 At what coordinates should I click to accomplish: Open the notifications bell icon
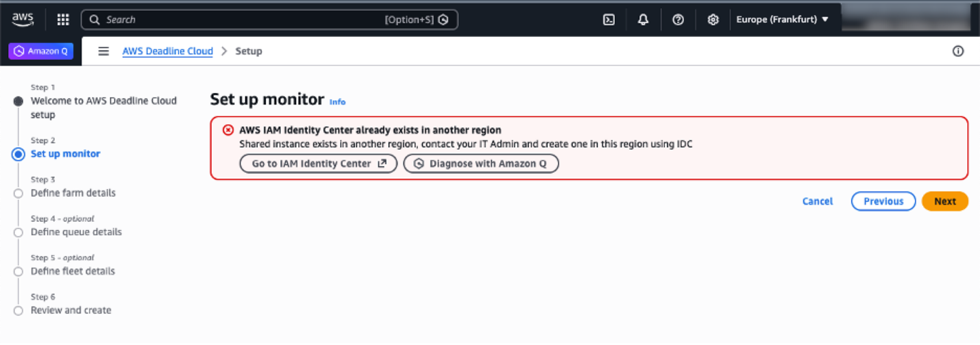click(x=643, y=20)
